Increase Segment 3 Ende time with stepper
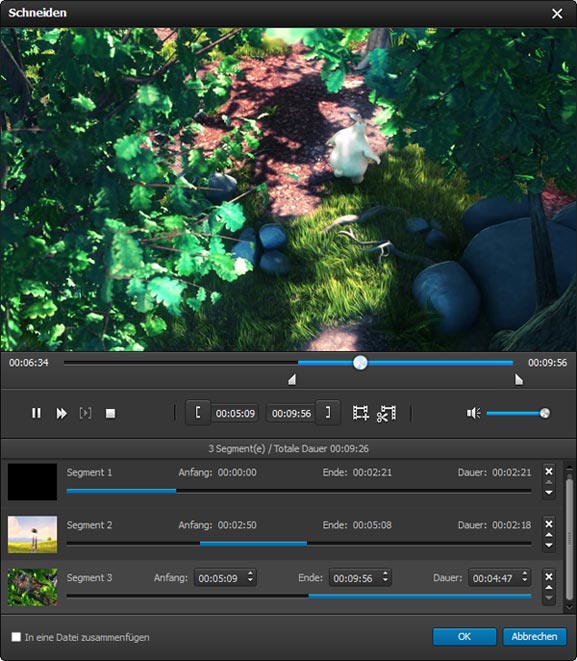Viewport: 577px width, 661px height. click(x=385, y=574)
